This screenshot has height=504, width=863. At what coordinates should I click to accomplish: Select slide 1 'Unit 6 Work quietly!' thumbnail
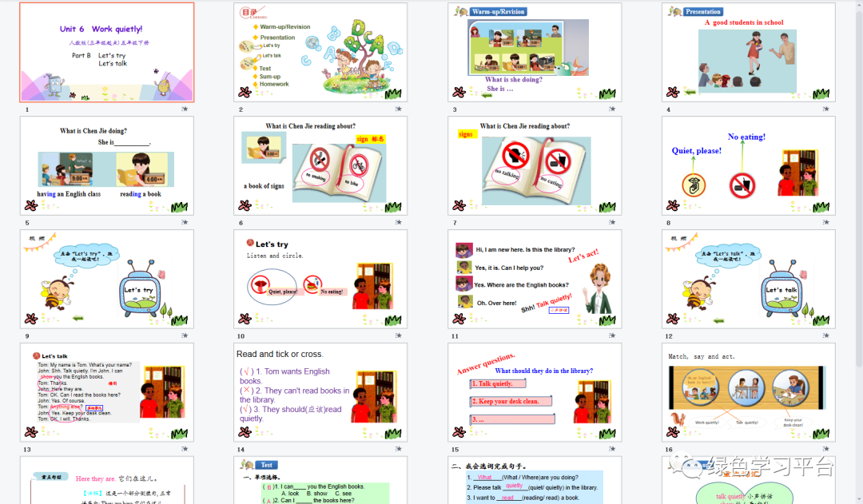tap(107, 52)
